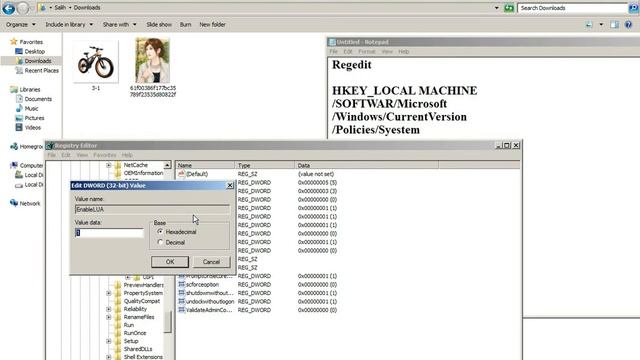This screenshot has width=640, height=360.
Task: Expand the PropertySystem registry key
Action: (x=109, y=293)
